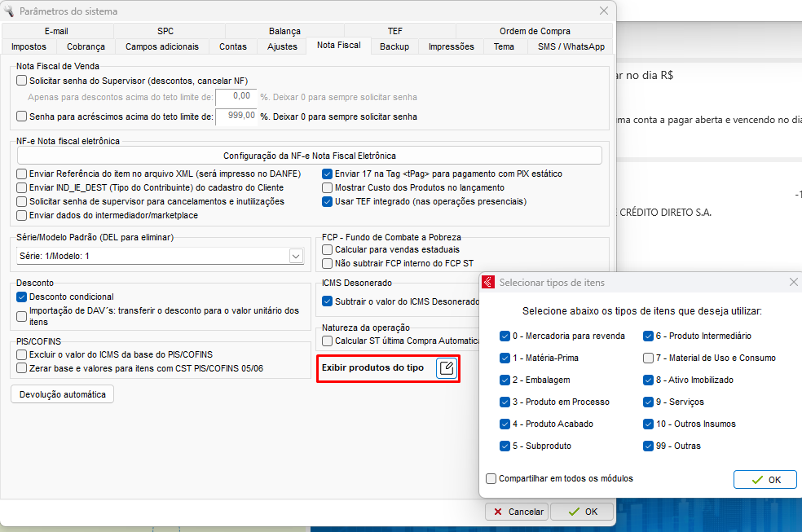Image resolution: width=802 pixels, height=532 pixels.
Task: Uncheck 0 - Mercadoria para revenda
Action: click(506, 336)
